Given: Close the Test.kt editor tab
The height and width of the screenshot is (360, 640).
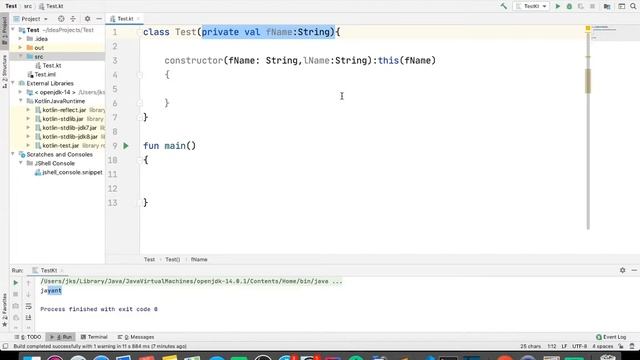Looking at the screenshot, I should click(138, 19).
